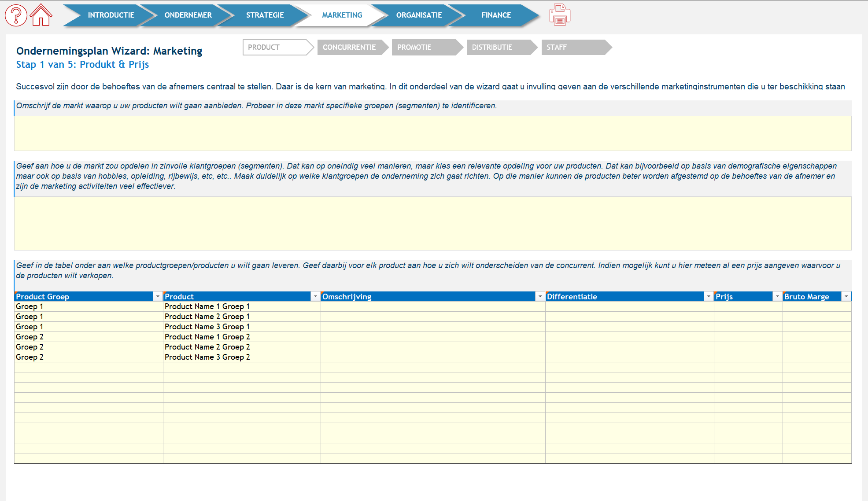Image resolution: width=868 pixels, height=501 pixels.
Task: Select cell Product Name 3 Groep 2
Action: [x=242, y=357]
